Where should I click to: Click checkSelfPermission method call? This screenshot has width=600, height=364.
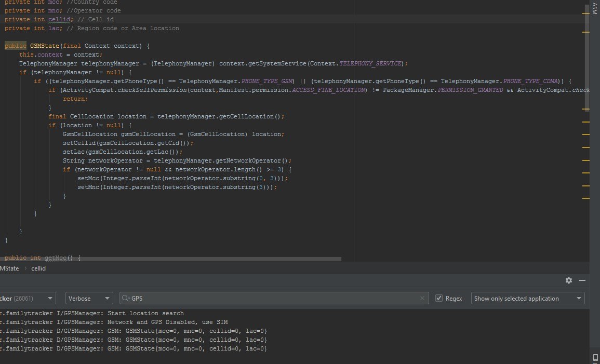[152, 90]
